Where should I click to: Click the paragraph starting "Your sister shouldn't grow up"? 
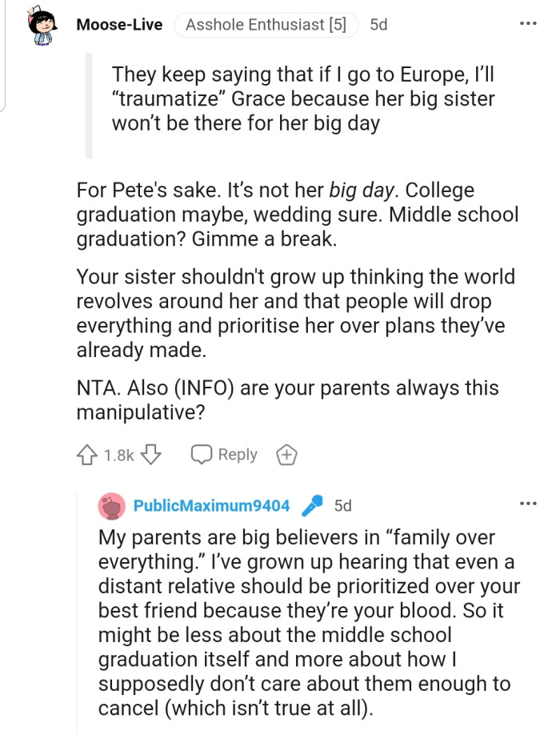[296, 313]
